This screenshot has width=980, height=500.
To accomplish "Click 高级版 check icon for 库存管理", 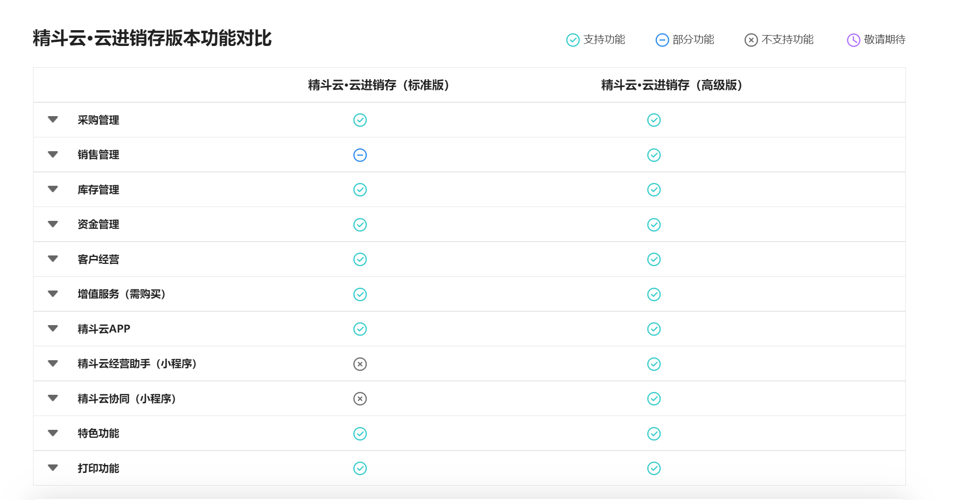I will [654, 190].
